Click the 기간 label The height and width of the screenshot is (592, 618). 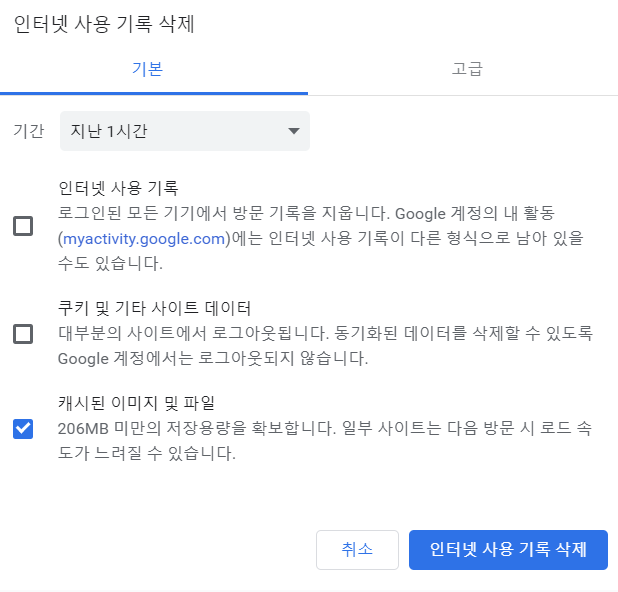tap(28, 131)
